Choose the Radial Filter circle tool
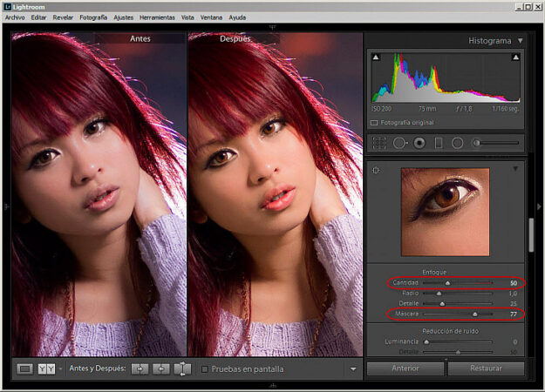Image resolution: width=545 pixels, height=392 pixels. coord(457,142)
